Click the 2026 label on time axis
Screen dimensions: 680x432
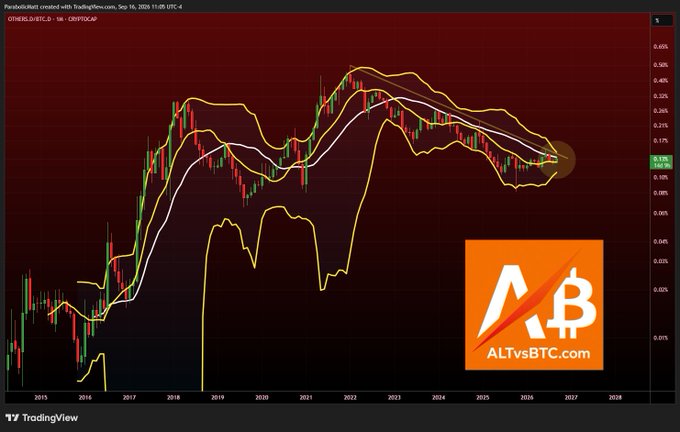click(x=527, y=398)
